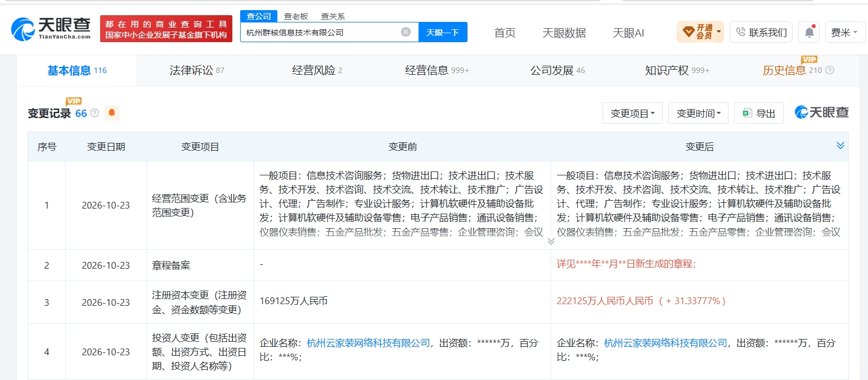
Task: Go to the 经营信息 tab
Action: pos(437,70)
